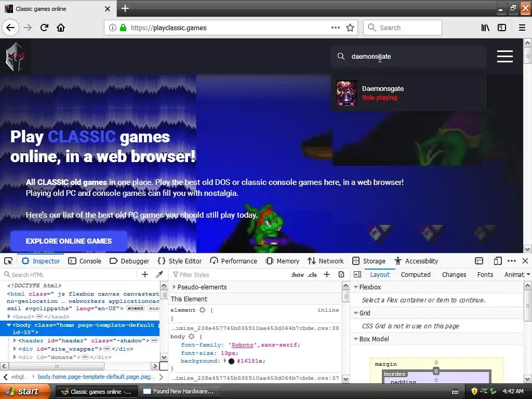Toggle the :hov pseudo-class panel
Image resolution: width=532 pixels, height=399 pixels.
[297, 275]
